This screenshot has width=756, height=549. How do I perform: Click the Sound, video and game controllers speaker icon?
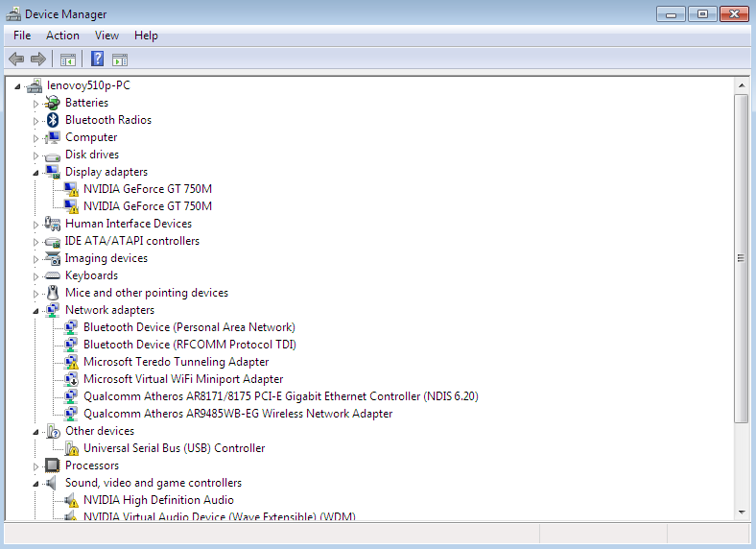pyautogui.click(x=51, y=483)
